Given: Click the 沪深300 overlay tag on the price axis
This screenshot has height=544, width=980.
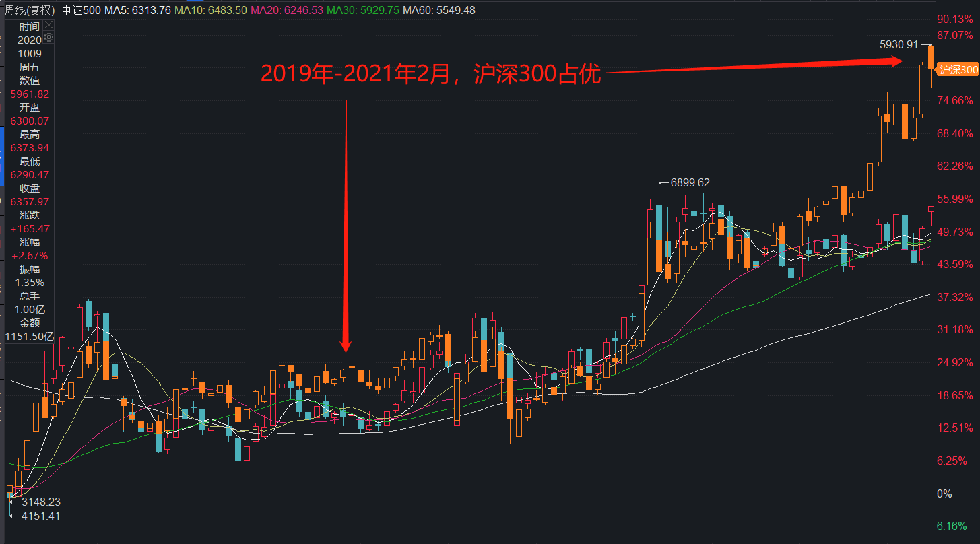Looking at the screenshot, I should tap(958, 69).
